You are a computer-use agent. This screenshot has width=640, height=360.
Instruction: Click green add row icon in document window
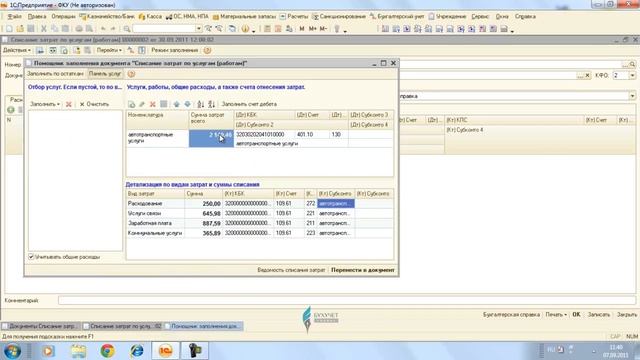[x=11, y=109]
